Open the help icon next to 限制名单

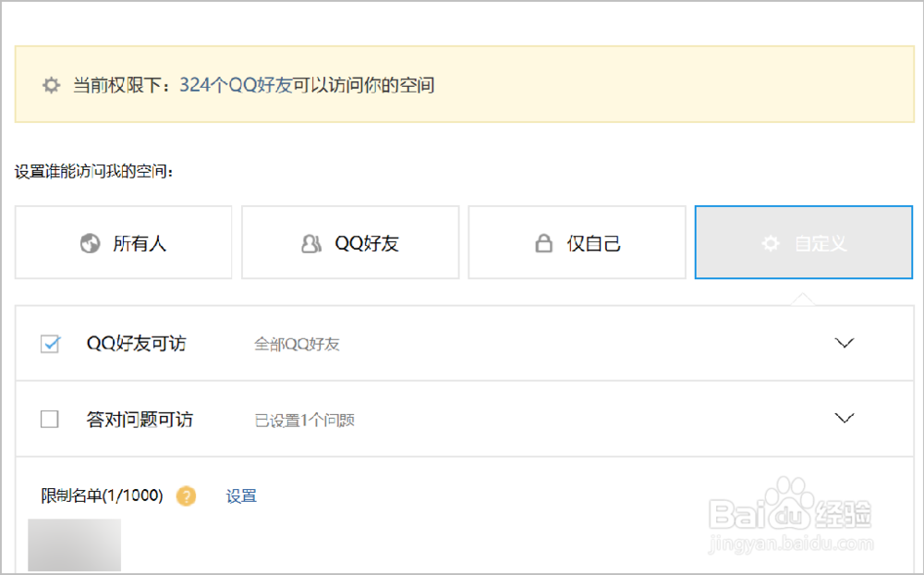186,496
